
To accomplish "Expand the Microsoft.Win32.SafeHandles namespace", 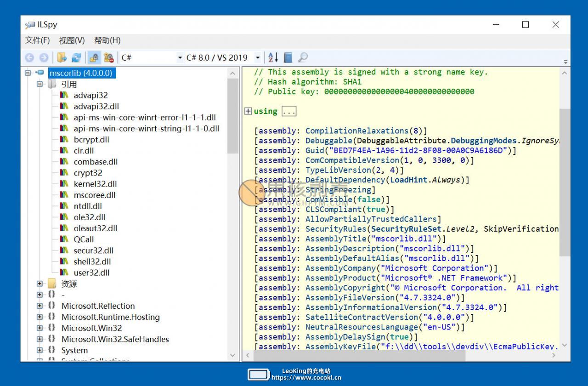I will click(40, 339).
